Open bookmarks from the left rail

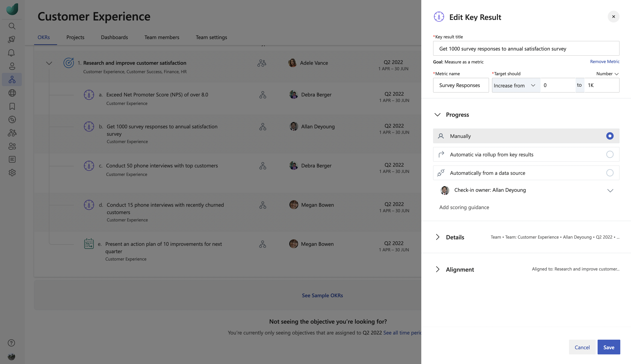click(x=12, y=106)
